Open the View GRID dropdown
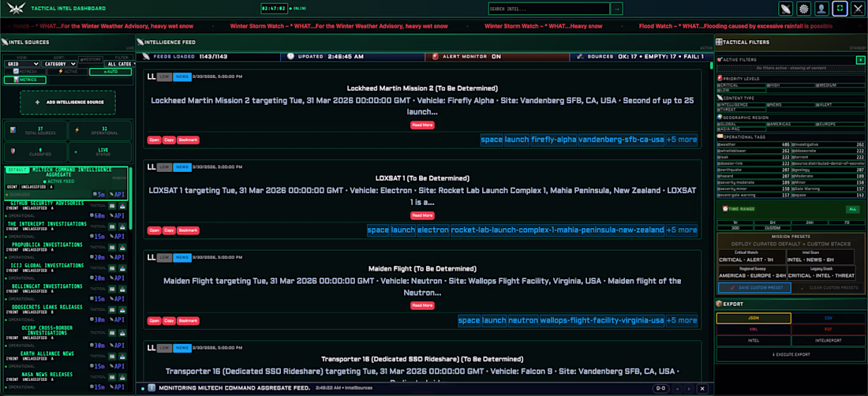Screen dimensions: 868x396 [21, 64]
